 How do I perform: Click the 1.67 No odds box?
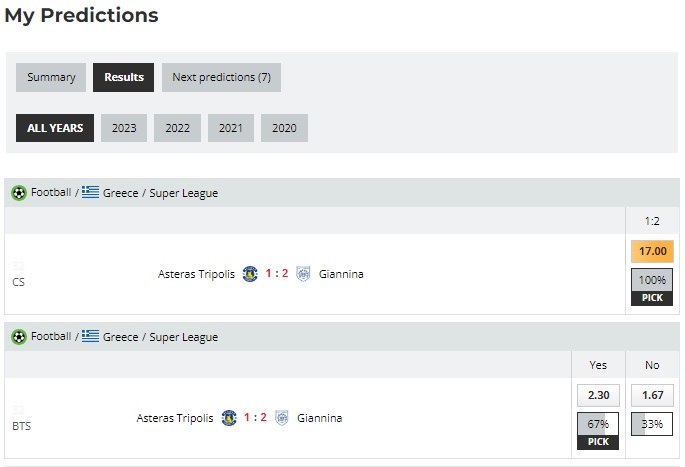point(652,396)
